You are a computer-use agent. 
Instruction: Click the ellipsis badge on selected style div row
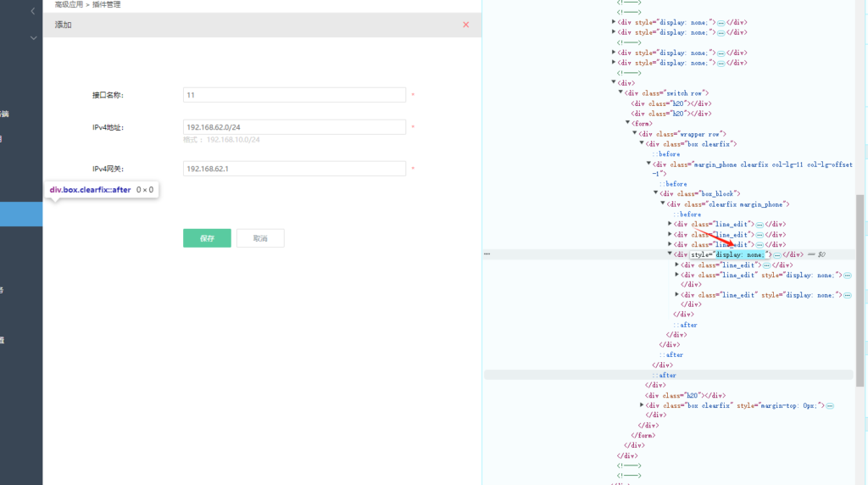(777, 255)
